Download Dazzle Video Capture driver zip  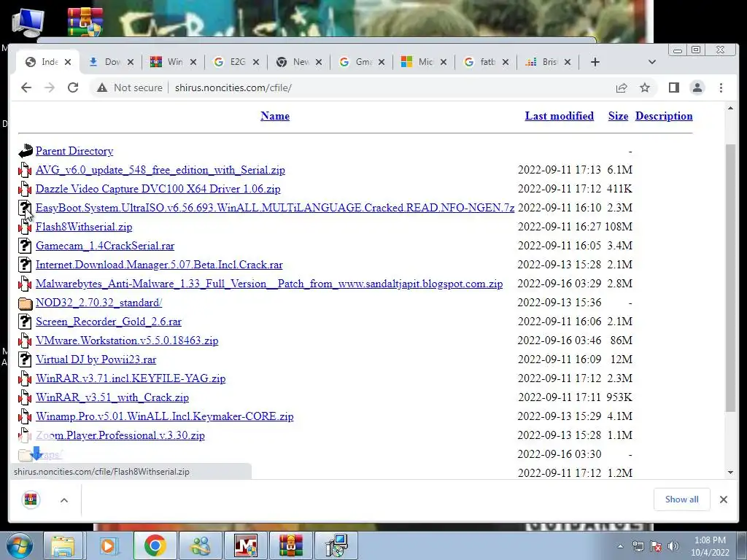(x=158, y=189)
